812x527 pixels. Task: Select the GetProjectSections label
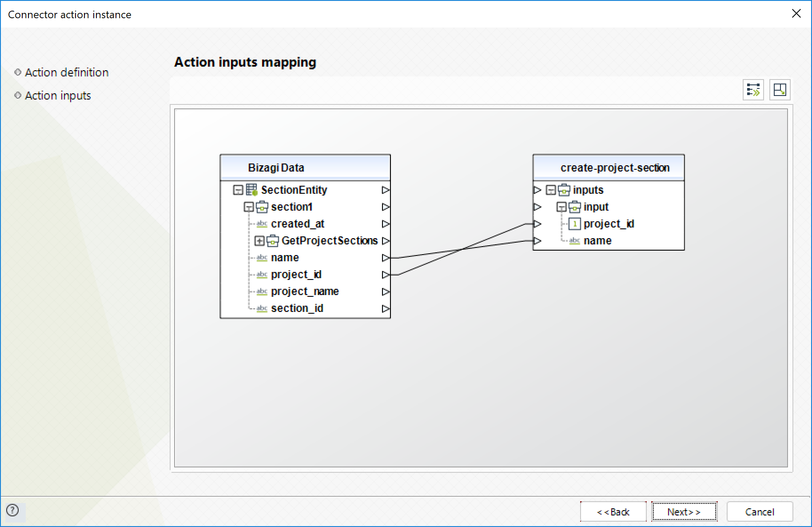click(330, 240)
